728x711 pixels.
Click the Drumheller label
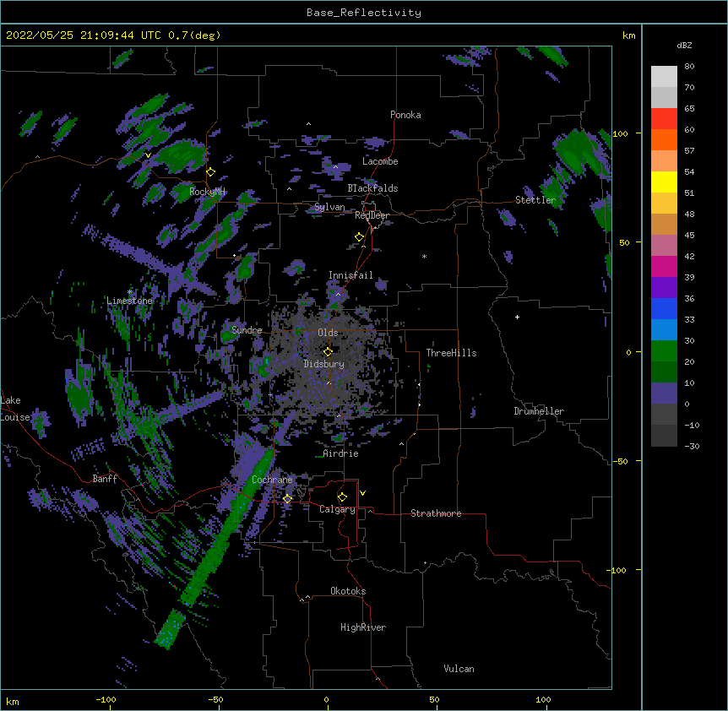coord(539,411)
